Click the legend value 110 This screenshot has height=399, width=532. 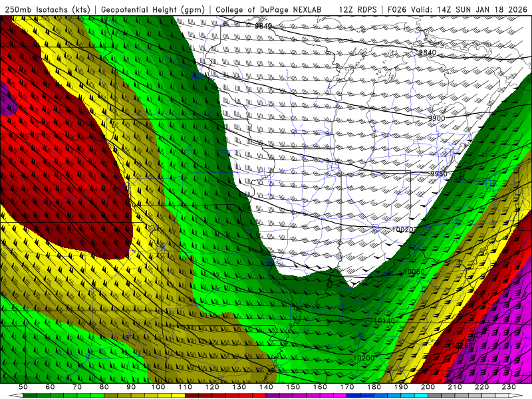point(185,387)
